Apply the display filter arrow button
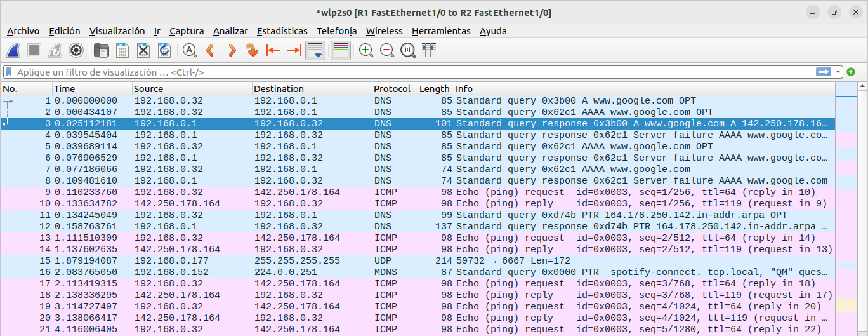Screen dimensions: 868x336 824,72
